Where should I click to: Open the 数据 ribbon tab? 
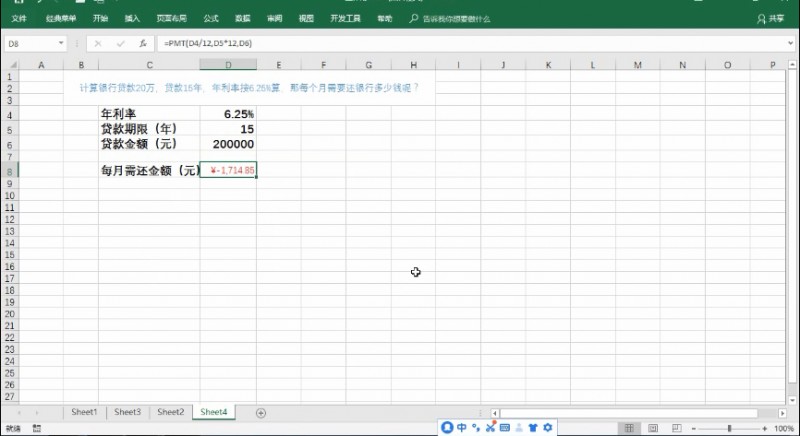(x=243, y=18)
